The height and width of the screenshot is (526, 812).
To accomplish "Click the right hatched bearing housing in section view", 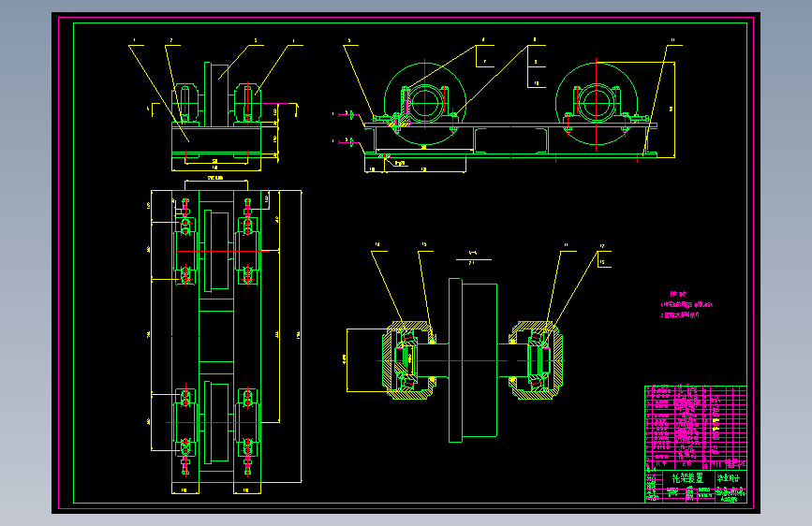I will coord(536,360).
